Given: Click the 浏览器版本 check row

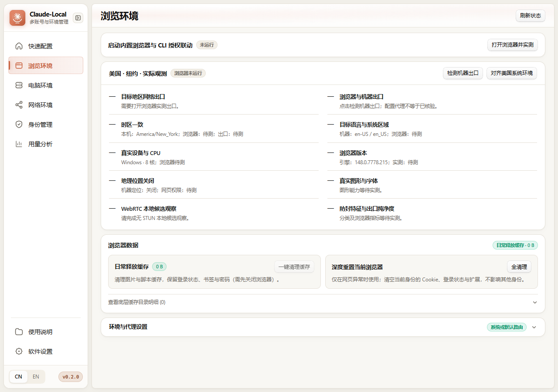Looking at the screenshot, I should click(x=432, y=157).
